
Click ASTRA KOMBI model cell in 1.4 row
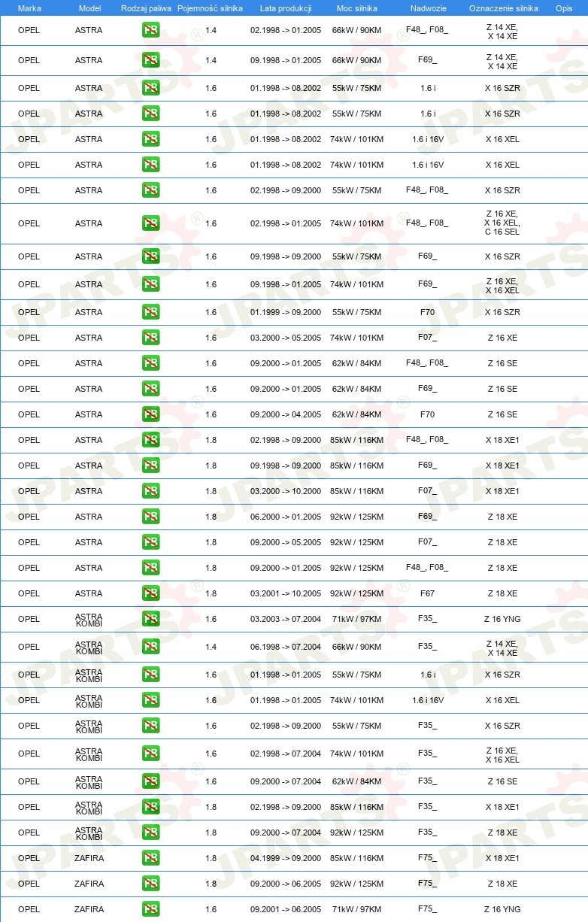tap(89, 648)
